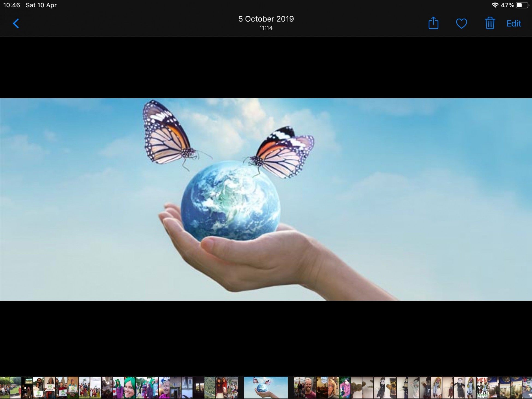This screenshot has height=399, width=532.
Task: Tap the main butterfly and globe photo
Action: click(266, 199)
